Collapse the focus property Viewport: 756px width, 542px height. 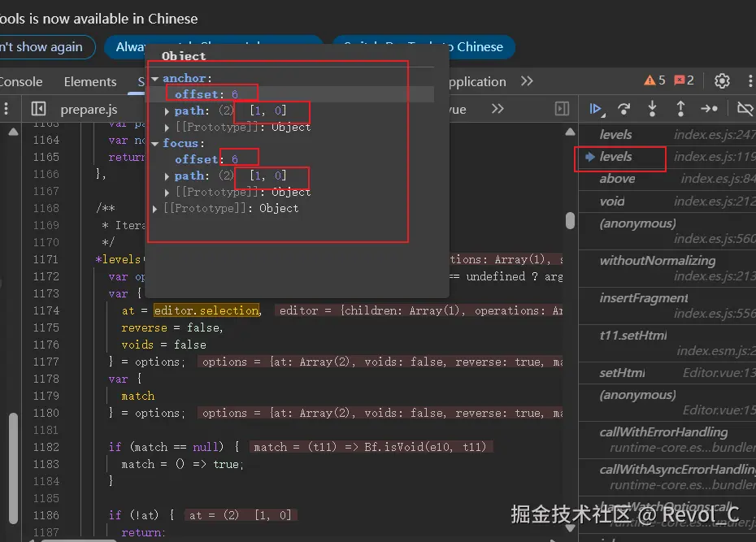point(154,144)
